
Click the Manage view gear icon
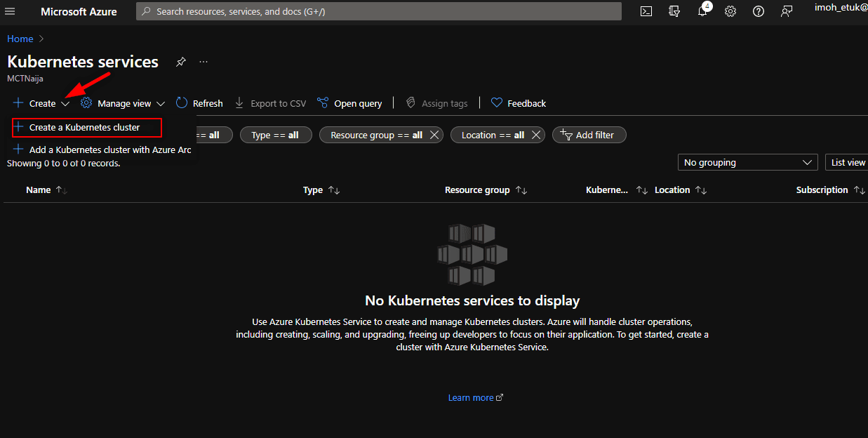coord(86,103)
